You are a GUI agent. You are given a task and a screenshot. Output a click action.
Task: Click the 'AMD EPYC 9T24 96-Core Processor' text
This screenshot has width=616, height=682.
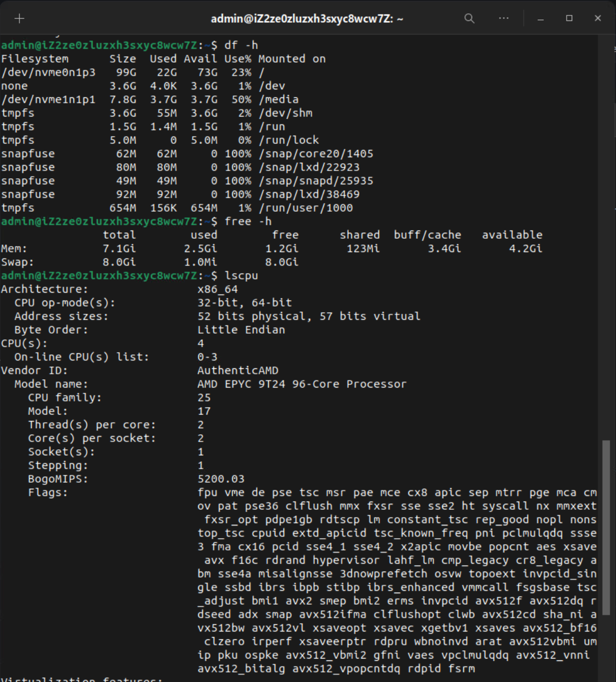pyautogui.click(x=302, y=384)
